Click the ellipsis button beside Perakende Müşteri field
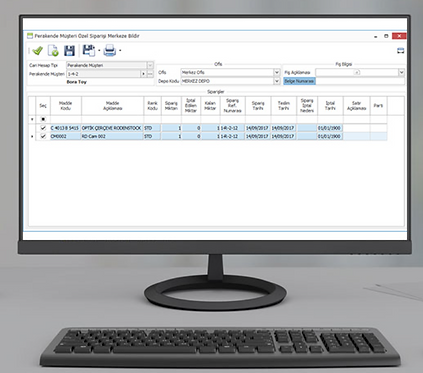423x373 pixels. coord(150,74)
